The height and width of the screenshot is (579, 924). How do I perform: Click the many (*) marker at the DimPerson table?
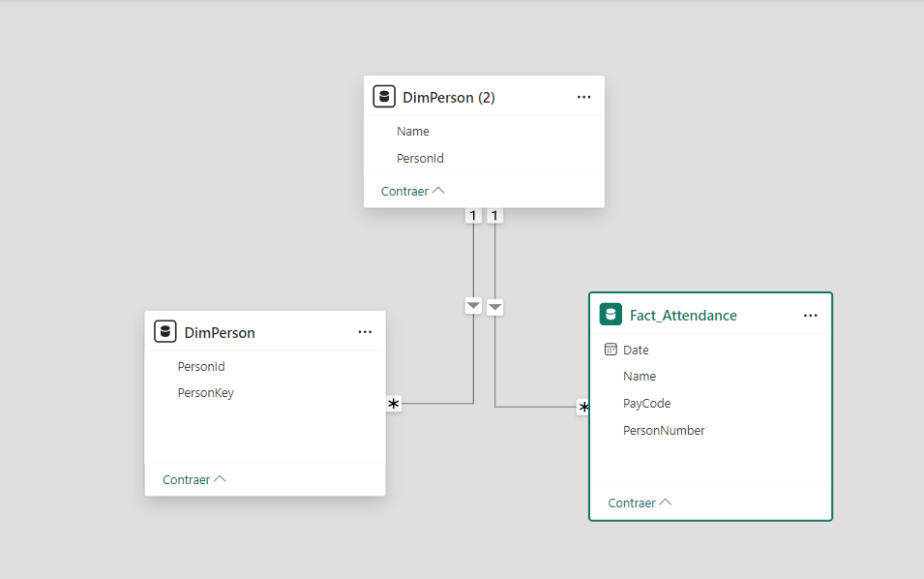[x=394, y=404]
